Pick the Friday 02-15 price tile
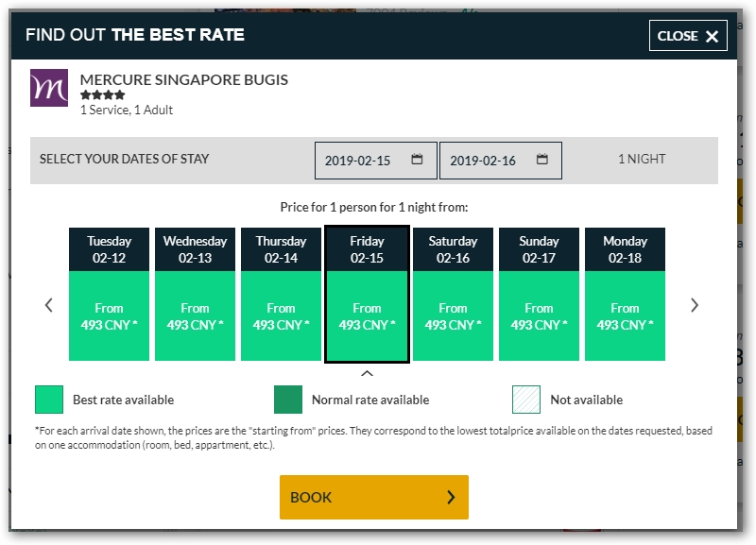Viewport: 756px width, 545px height. coord(367,294)
